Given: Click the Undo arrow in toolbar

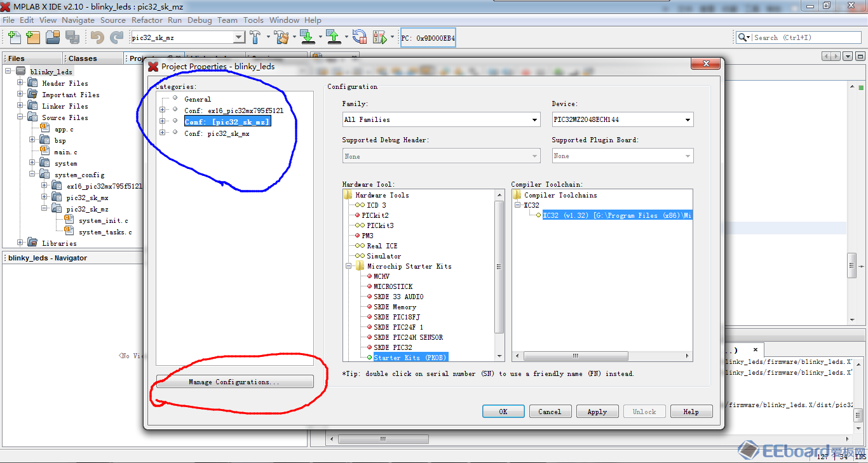Looking at the screenshot, I should tap(97, 37).
